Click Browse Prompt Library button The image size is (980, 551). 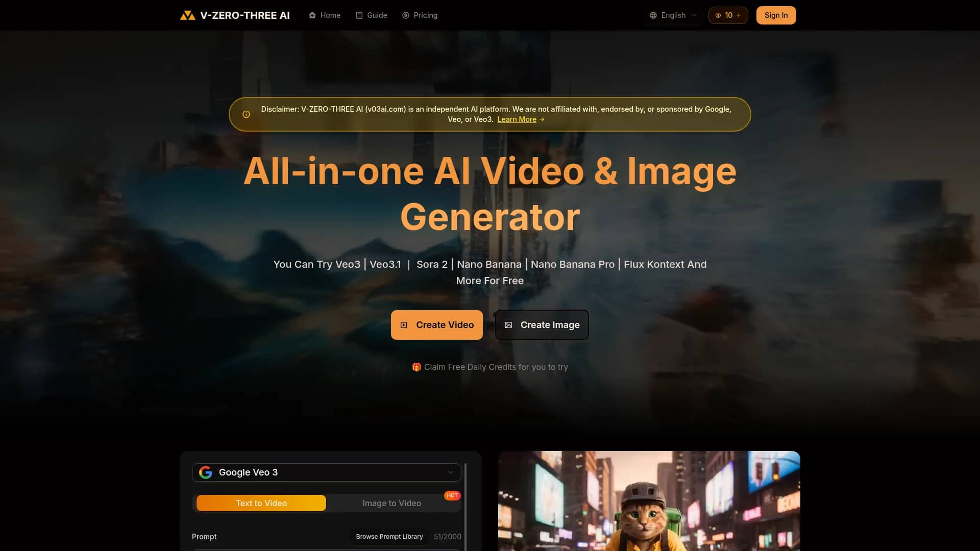[x=389, y=537]
